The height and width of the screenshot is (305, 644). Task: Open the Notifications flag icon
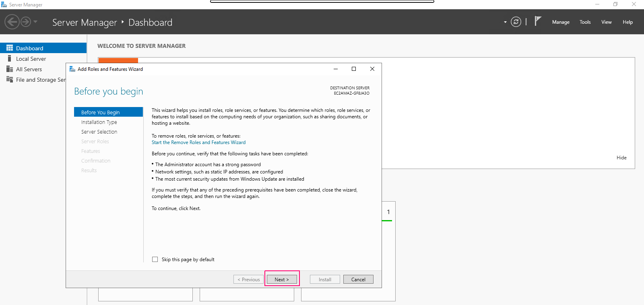[x=538, y=21]
